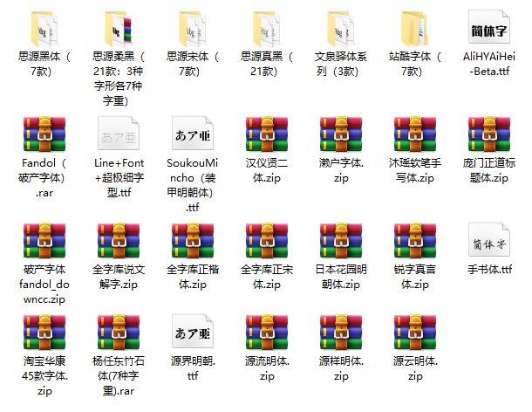This screenshot has height=412, width=532.
Task: Click the label 思源柔黑（21款：3种字形各7种字重)
Action: (x=119, y=79)
